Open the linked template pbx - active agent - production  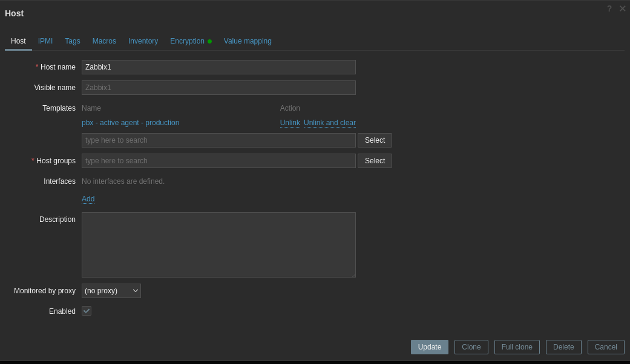130,123
